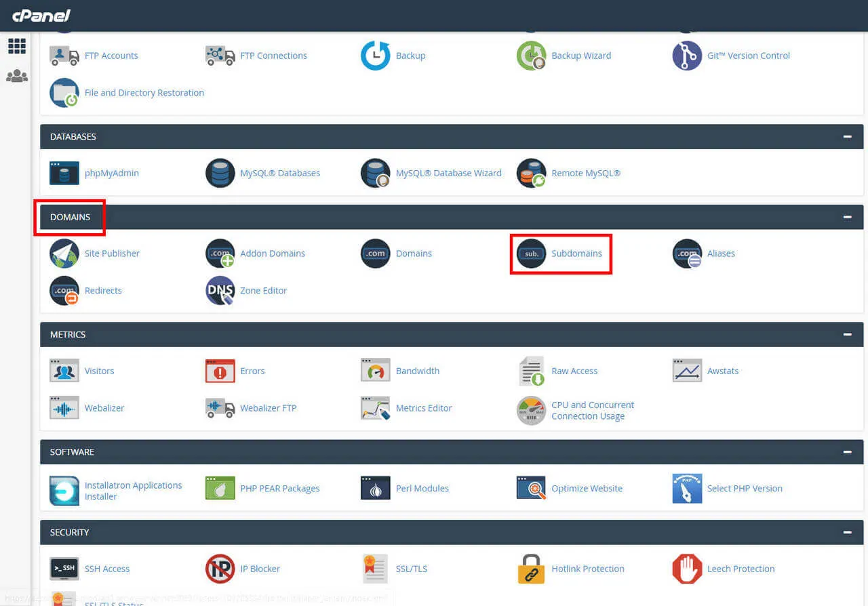Click the MySQL Databases icon
Screen dimensions: 868x606
click(x=220, y=173)
